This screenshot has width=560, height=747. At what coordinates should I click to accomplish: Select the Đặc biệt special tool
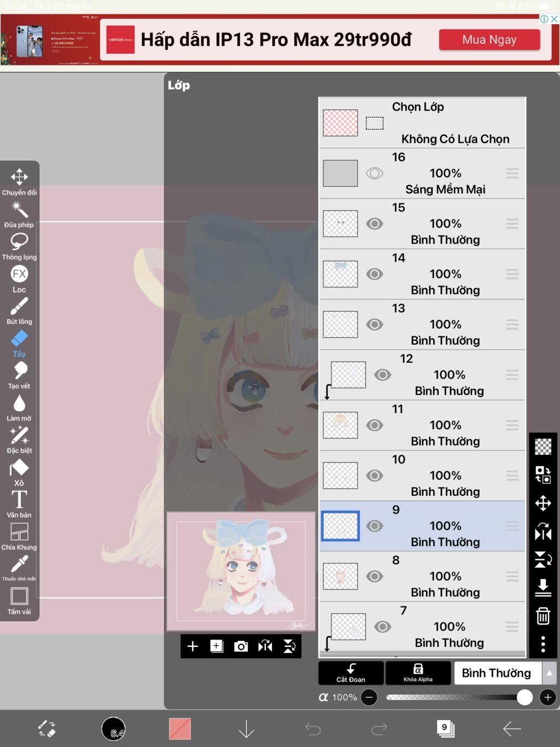point(19,440)
